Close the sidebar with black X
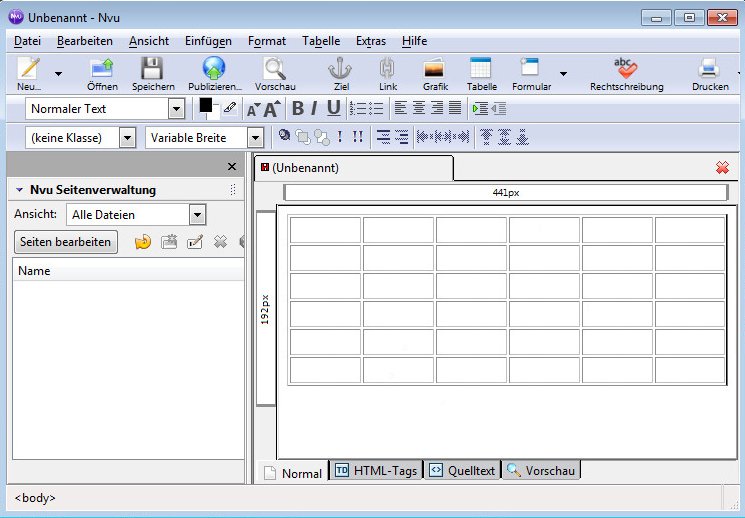The height and width of the screenshot is (518, 745). point(232,166)
